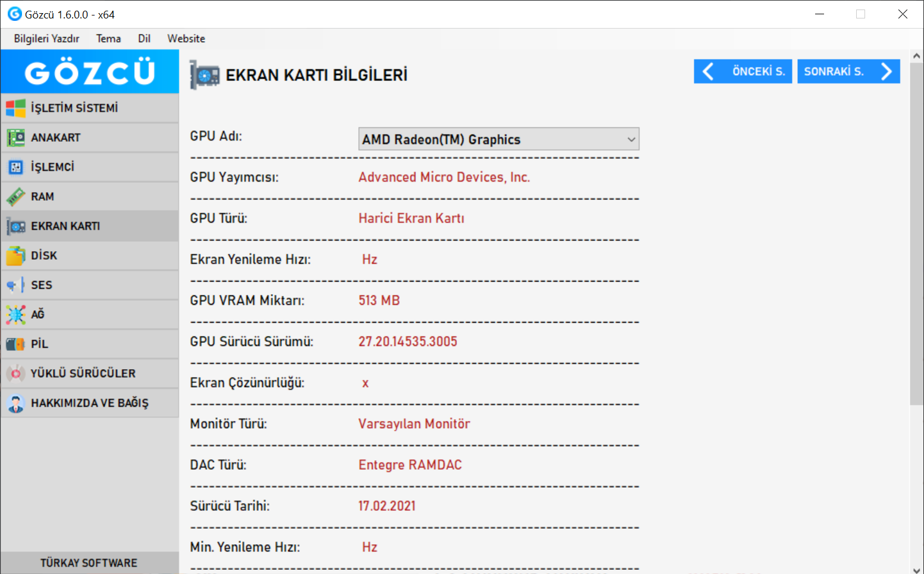Click the Türkay Software footer label
The width and height of the screenshot is (924, 574).
click(89, 563)
